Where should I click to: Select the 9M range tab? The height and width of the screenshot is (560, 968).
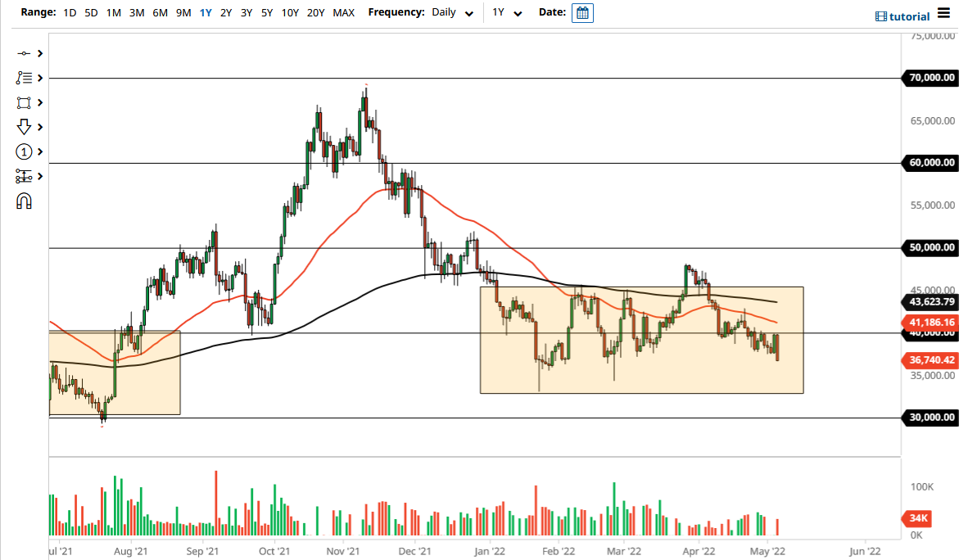coord(183,13)
